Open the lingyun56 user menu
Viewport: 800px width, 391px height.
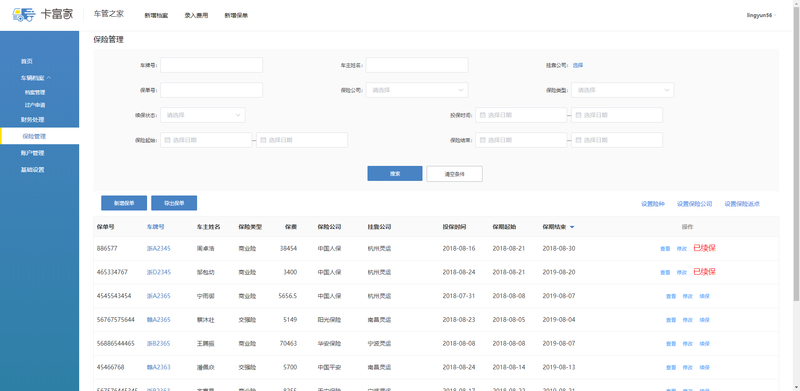[x=761, y=15]
